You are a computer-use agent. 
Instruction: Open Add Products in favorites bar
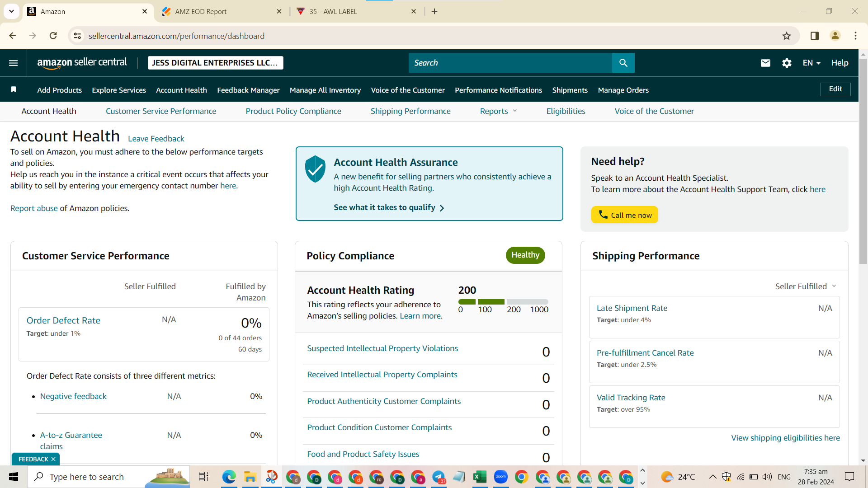pos(60,90)
